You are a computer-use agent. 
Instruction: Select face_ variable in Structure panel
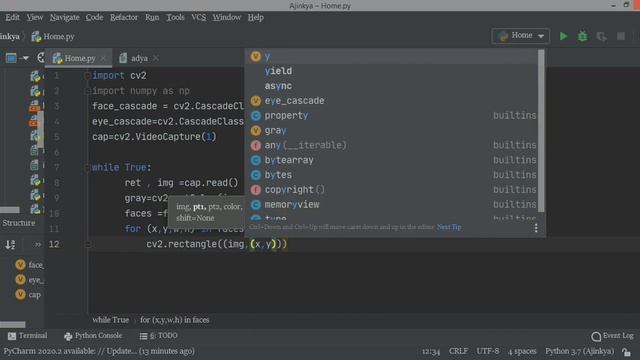pos(29,265)
